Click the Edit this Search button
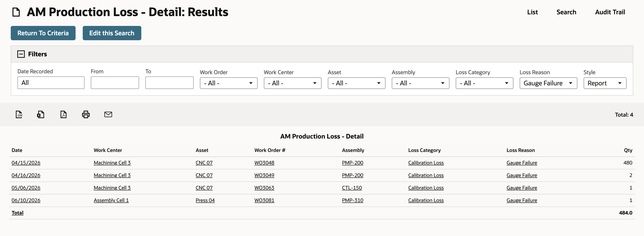This screenshot has height=236, width=644. [x=112, y=33]
